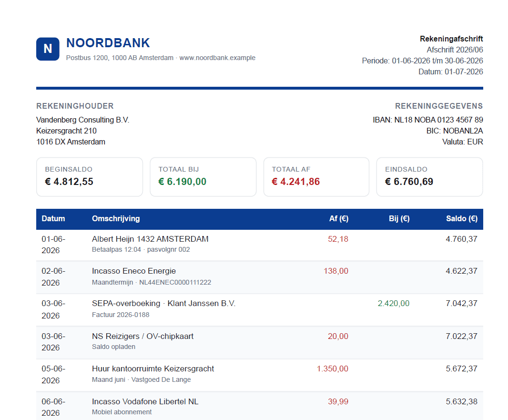The width and height of the screenshot is (508, 420).
Task: Select the Afschrift 2026/06 text
Action: 455,50
